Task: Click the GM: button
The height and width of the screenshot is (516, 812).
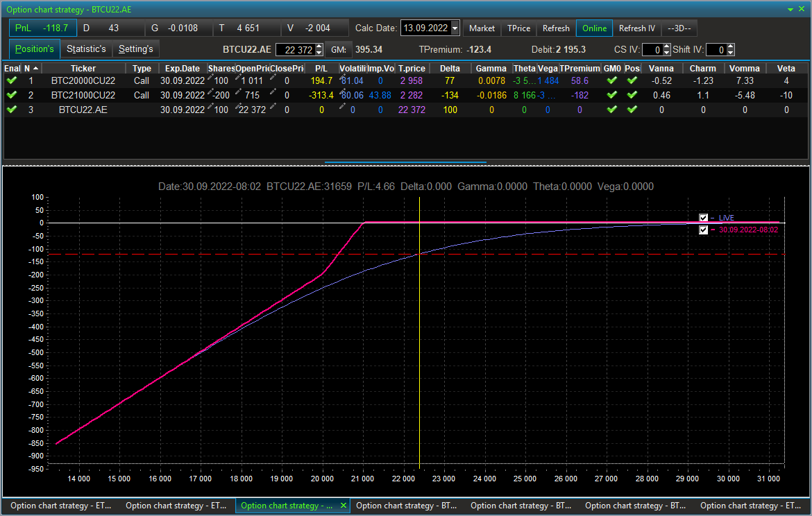Action: 339,50
